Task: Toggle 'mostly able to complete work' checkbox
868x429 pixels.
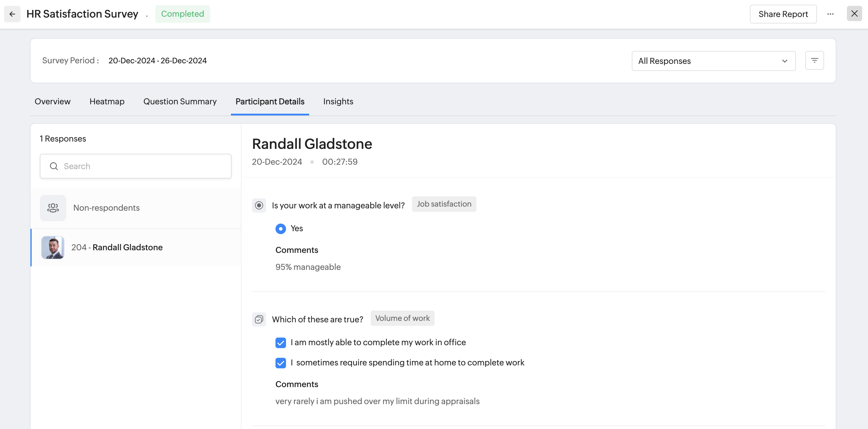Action: (x=280, y=343)
